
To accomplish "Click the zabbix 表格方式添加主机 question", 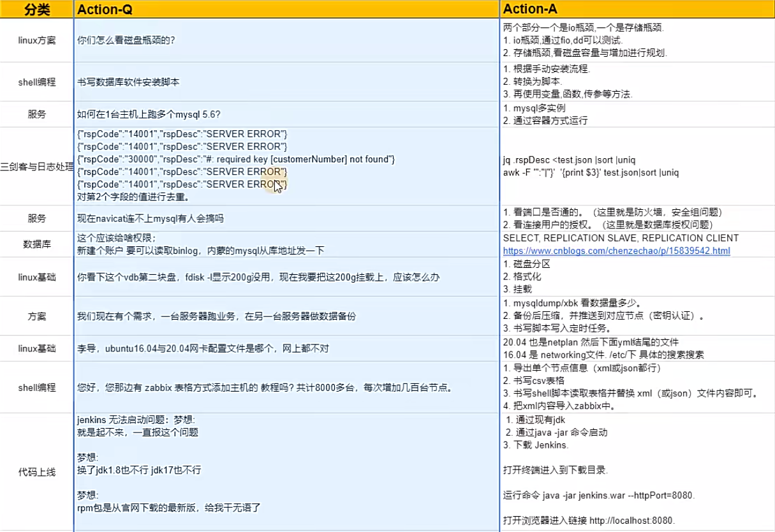I will click(286, 387).
